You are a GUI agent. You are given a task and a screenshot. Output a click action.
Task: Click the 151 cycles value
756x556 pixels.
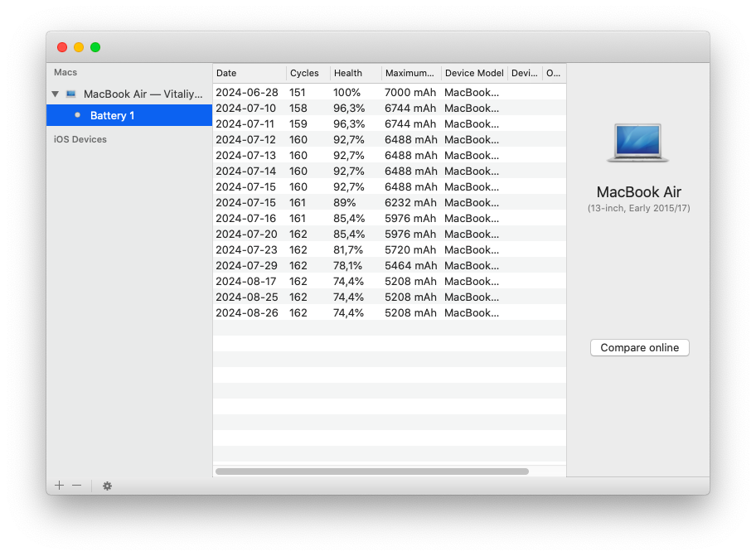298,92
